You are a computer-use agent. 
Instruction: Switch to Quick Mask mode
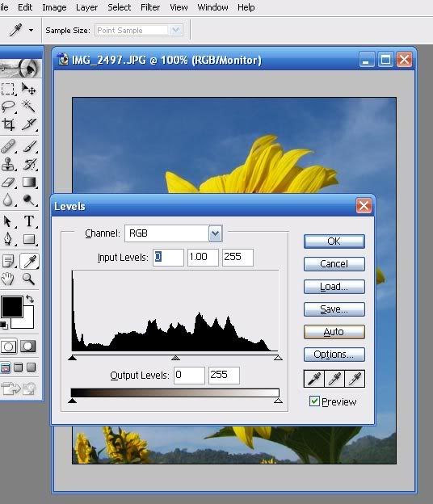28,346
